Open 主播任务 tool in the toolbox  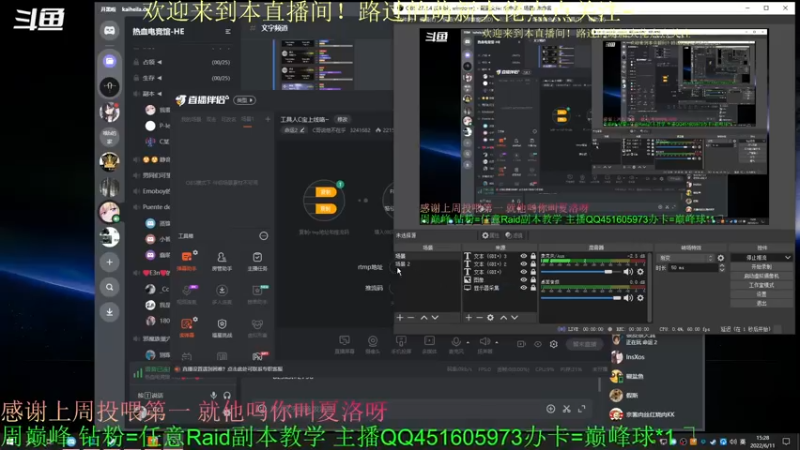tap(257, 261)
